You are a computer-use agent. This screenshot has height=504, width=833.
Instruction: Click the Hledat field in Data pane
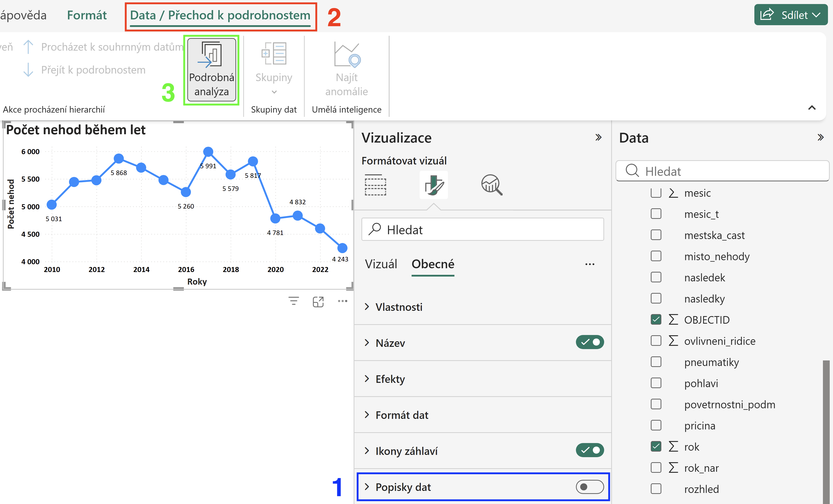point(722,171)
